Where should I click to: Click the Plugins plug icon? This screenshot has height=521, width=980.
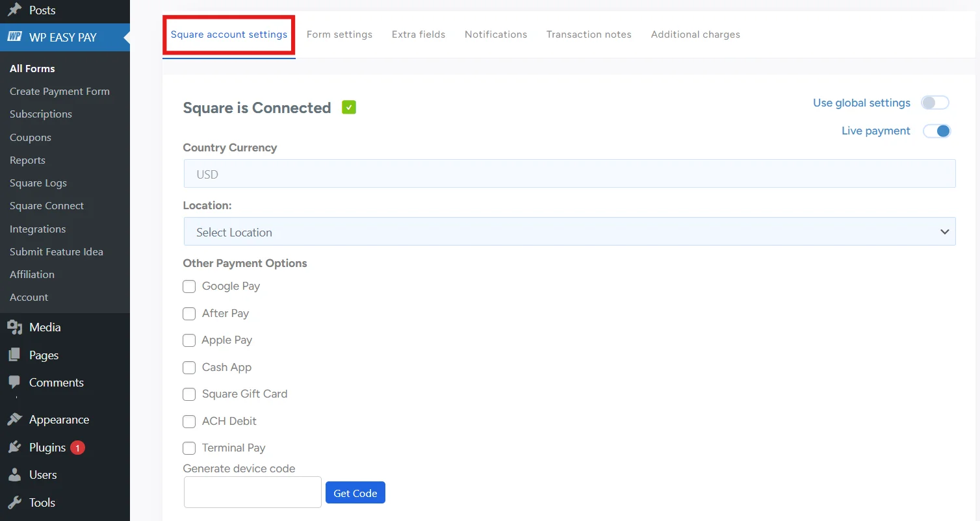pyautogui.click(x=14, y=448)
